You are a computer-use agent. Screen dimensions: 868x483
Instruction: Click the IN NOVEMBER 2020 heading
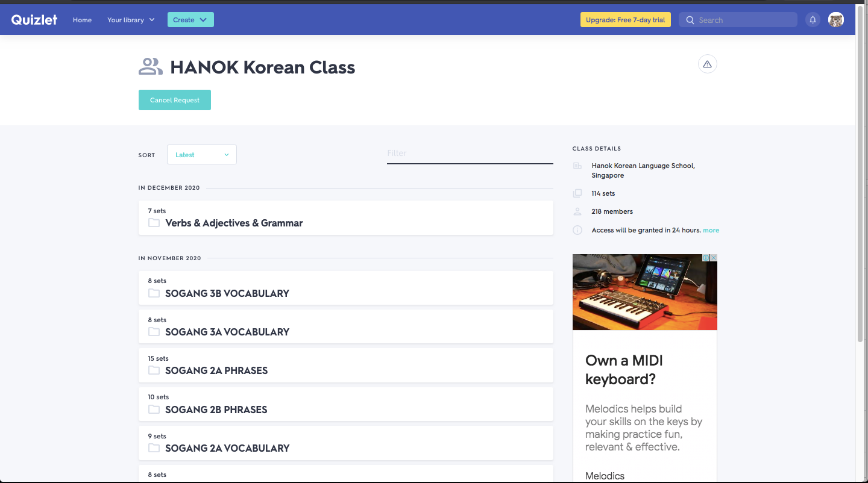point(170,258)
